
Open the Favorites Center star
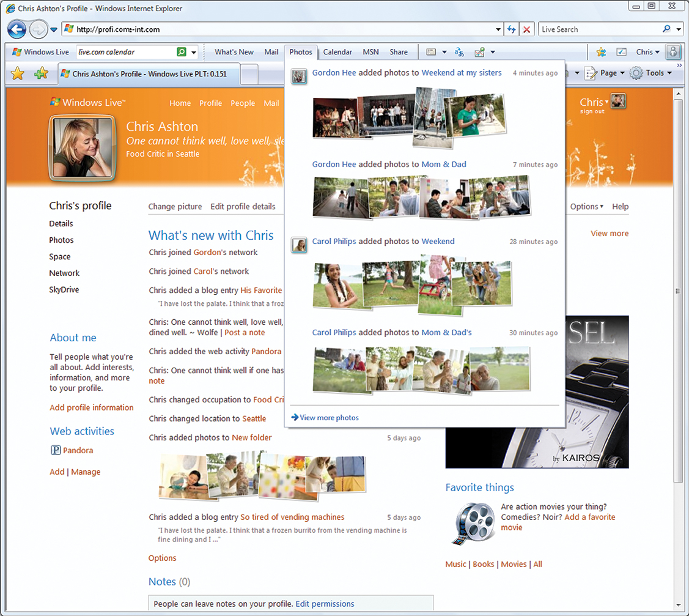[18, 73]
